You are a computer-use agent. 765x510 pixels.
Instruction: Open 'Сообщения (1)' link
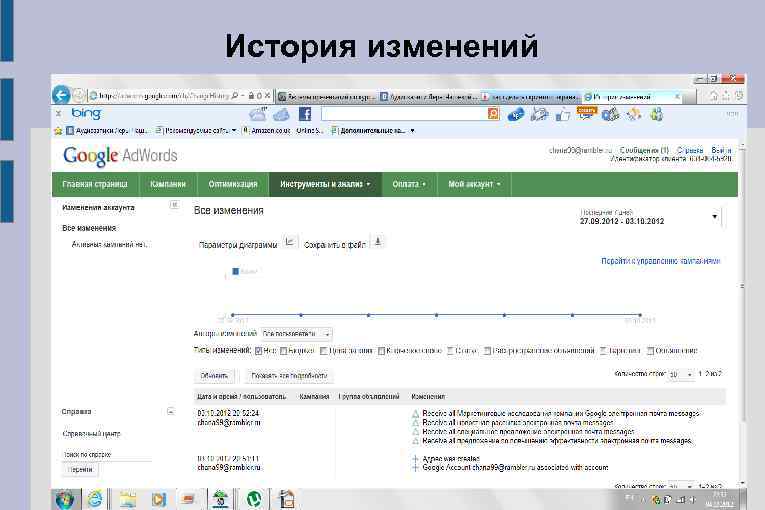pos(644,150)
